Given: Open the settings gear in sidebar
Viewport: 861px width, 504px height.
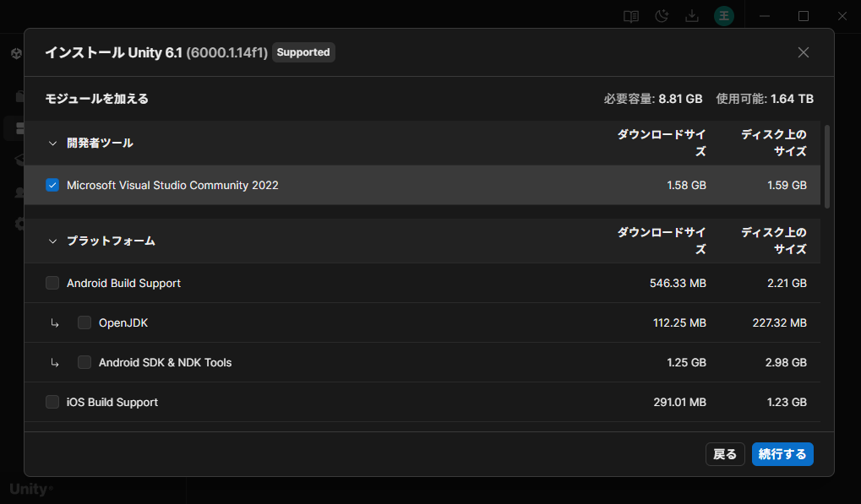Looking at the screenshot, I should [x=19, y=223].
